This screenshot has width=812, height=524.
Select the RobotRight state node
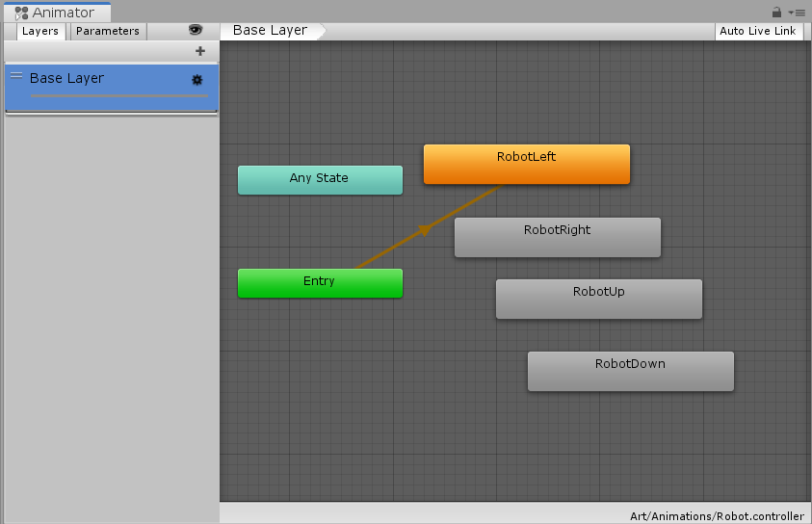557,237
